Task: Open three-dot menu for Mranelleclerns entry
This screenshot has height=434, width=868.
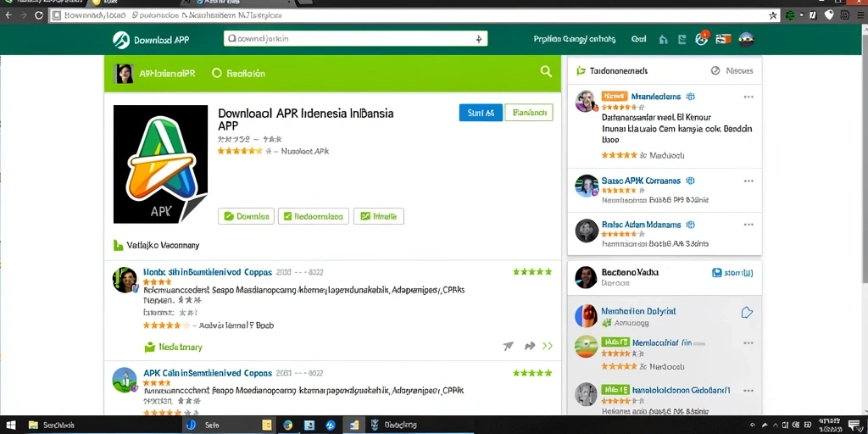Action: coord(748,97)
